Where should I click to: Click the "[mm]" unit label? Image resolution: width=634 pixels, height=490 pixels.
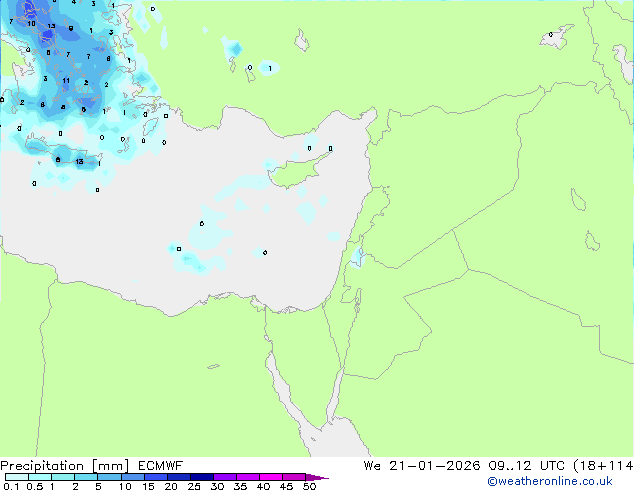click(x=110, y=466)
